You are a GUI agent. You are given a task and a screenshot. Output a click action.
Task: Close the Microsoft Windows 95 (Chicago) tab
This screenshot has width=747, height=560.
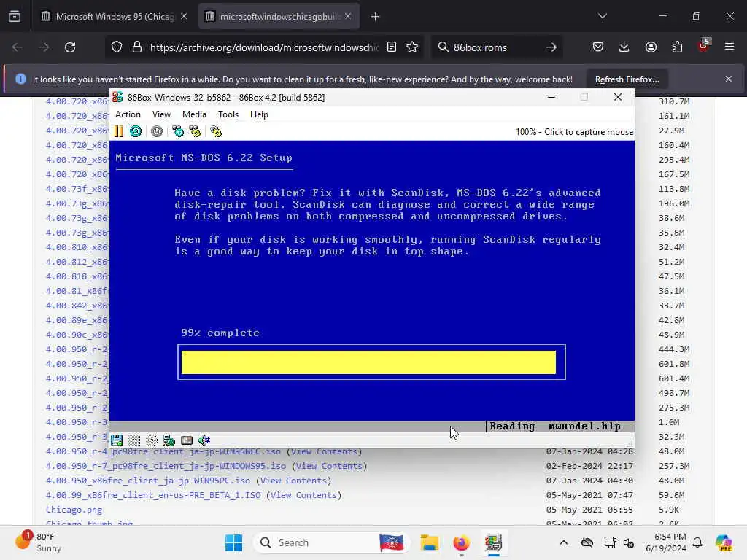pos(184,17)
